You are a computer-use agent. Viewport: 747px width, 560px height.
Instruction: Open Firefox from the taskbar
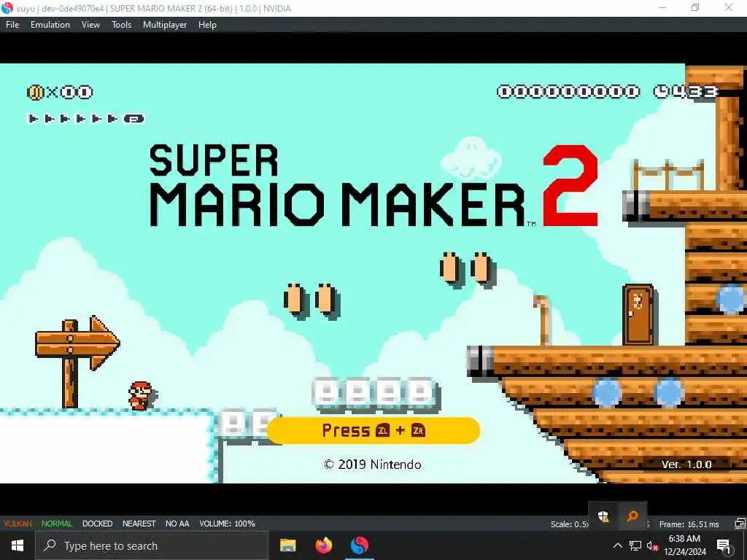[324, 545]
